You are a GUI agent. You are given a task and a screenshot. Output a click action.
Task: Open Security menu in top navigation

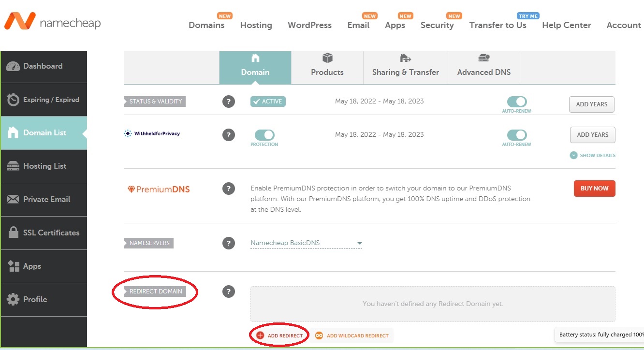point(437,25)
